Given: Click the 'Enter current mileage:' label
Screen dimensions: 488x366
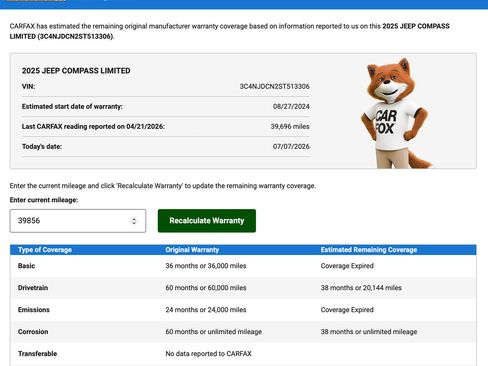Looking at the screenshot, I should pyautogui.click(x=44, y=200).
